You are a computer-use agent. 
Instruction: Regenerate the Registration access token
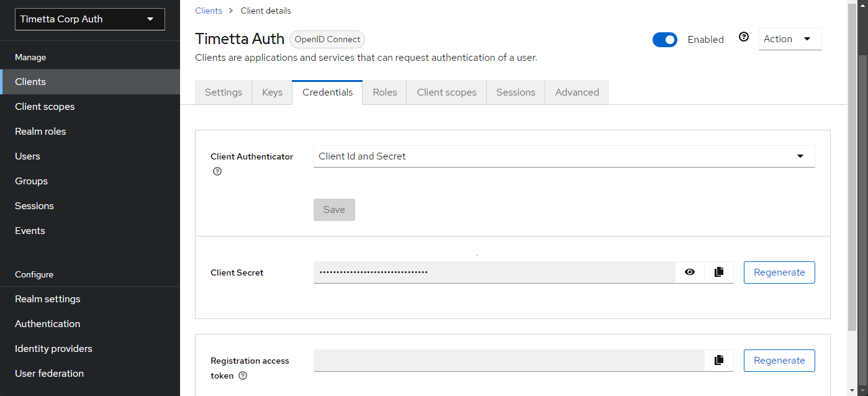click(x=779, y=361)
